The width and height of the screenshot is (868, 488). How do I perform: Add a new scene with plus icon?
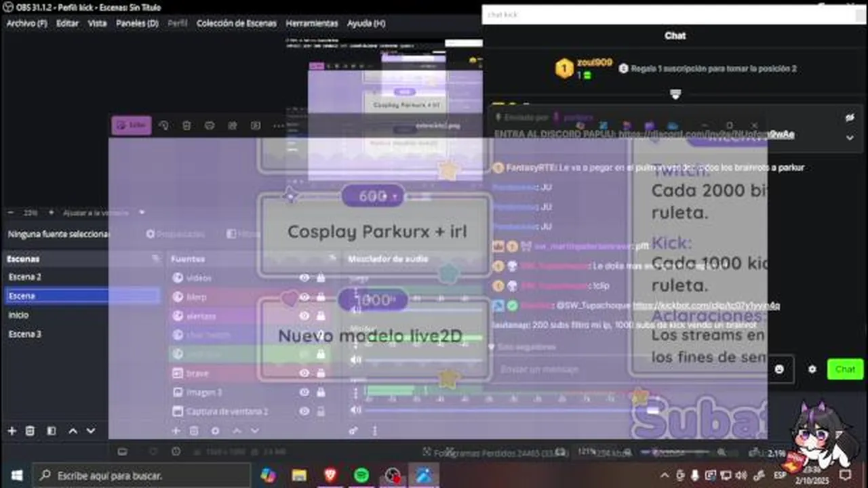12,431
